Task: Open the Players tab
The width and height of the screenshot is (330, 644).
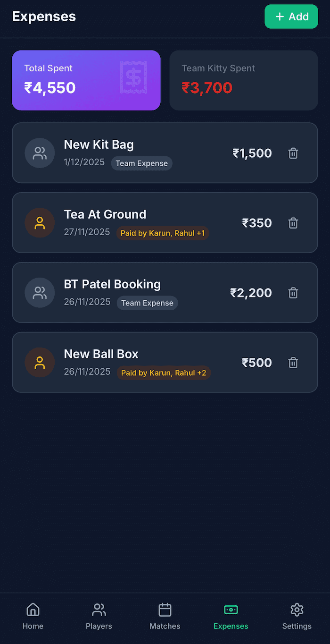Action: (x=99, y=616)
